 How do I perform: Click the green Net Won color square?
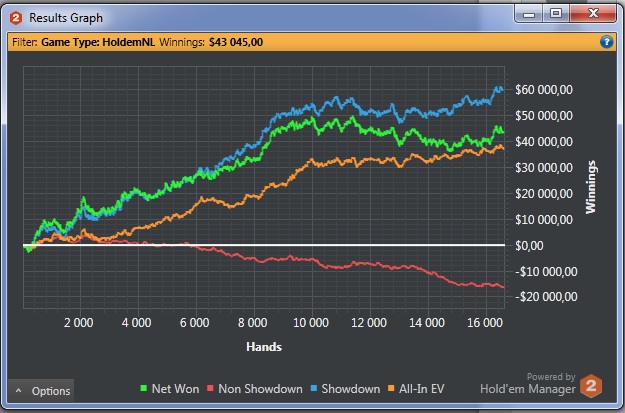[x=144, y=388]
